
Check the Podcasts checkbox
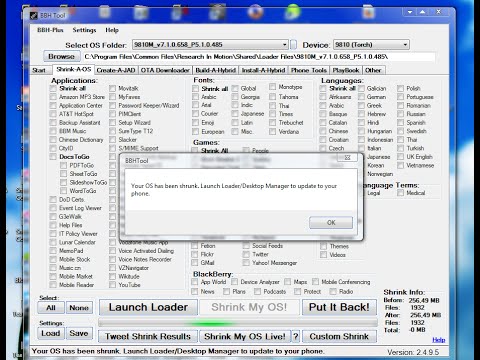pos(257,292)
